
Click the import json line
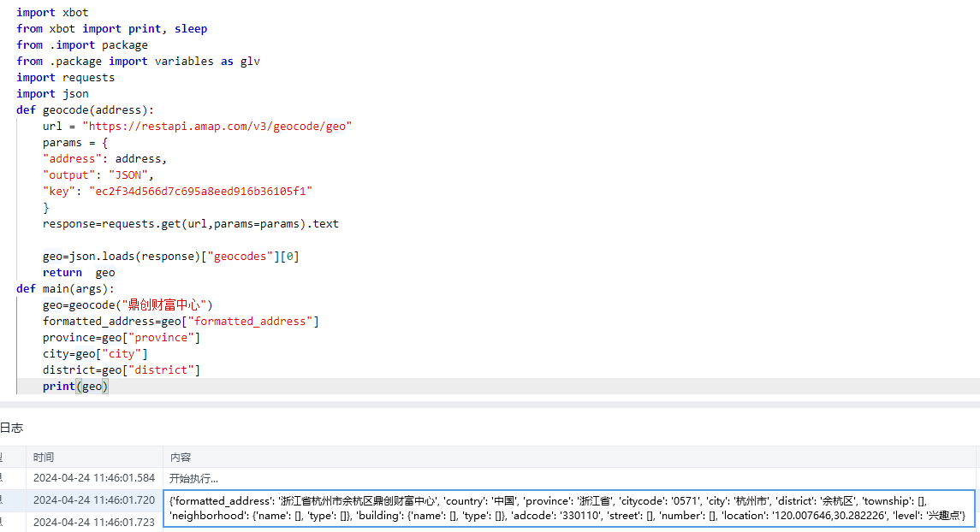click(52, 93)
